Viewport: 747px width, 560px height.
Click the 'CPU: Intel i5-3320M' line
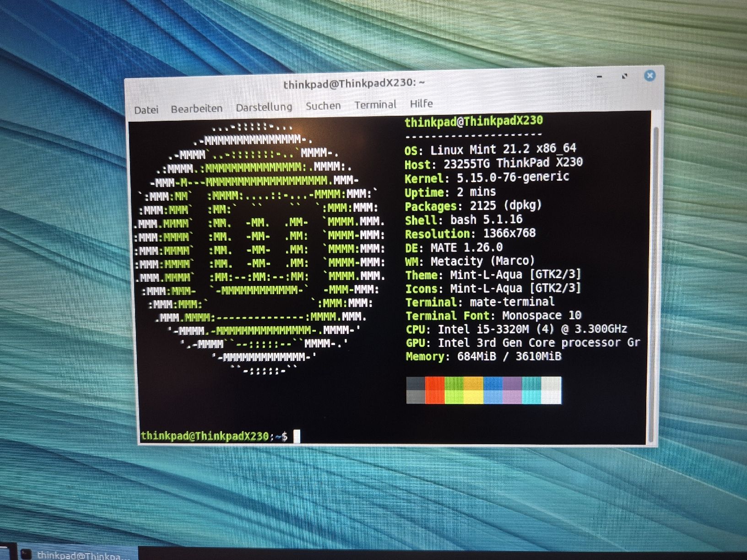(x=517, y=329)
